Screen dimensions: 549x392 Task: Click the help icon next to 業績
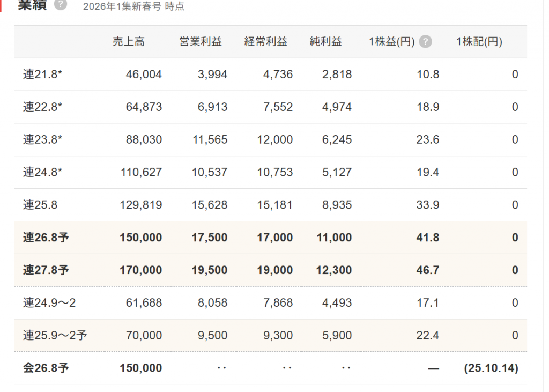(x=61, y=5)
